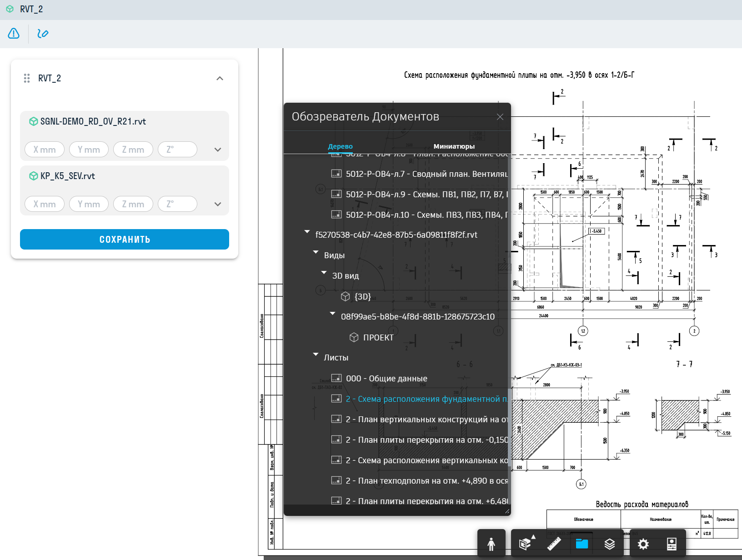The height and width of the screenshot is (560, 742).
Task: Expand KP_K5_SEV.rvt options chevron
Action: (x=218, y=204)
